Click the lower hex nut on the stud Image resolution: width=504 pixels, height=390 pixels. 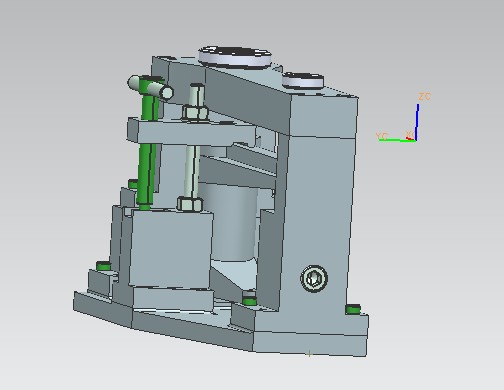190,204
